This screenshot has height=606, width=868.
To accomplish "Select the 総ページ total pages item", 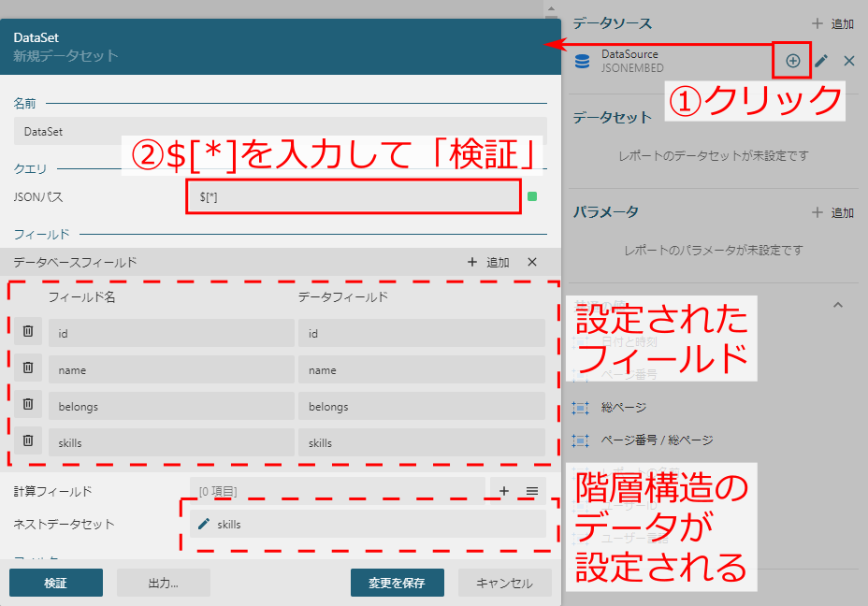I will tap(623, 408).
